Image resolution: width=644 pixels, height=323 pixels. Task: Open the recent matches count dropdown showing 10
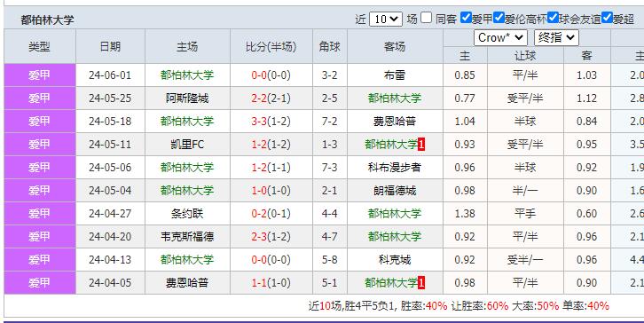[x=385, y=19]
